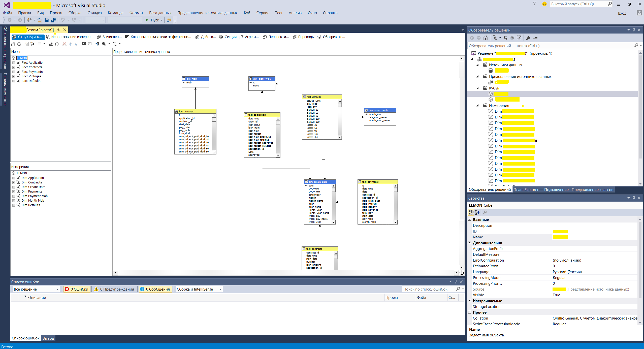Click the Find in Files icon
Viewport: 644px width, 349px height.
point(169,20)
